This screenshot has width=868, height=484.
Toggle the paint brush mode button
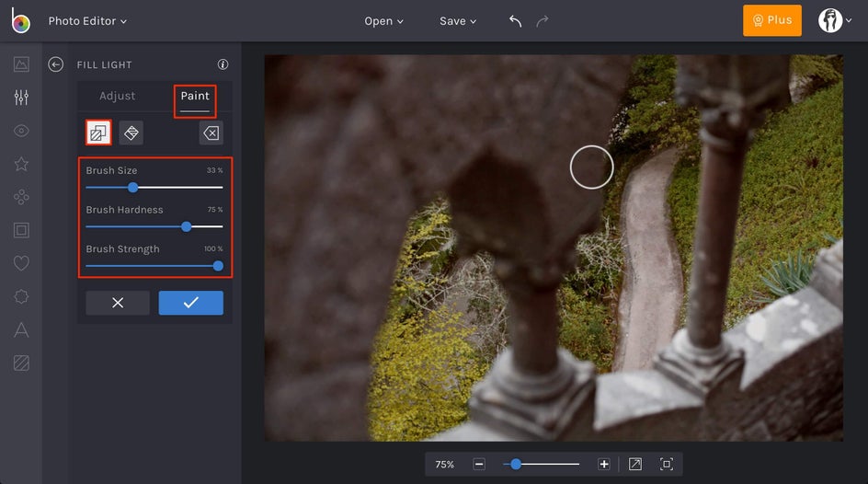click(98, 133)
